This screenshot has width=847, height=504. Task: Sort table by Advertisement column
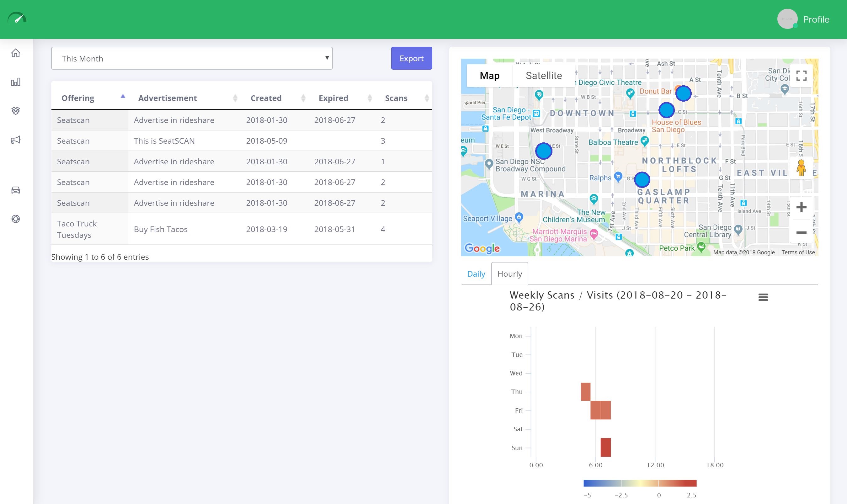(184, 98)
